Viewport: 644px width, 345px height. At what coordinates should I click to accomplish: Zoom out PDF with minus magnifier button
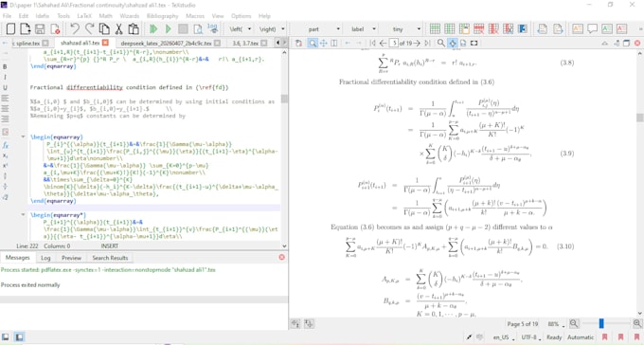(x=574, y=323)
